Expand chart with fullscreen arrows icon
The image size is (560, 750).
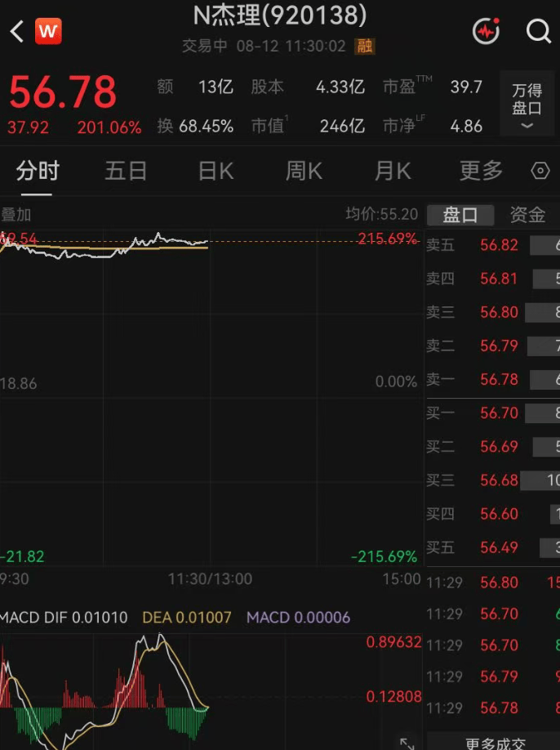coord(407,743)
